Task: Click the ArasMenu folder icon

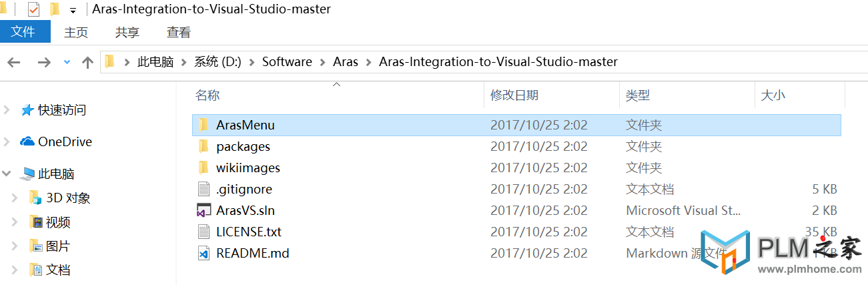Action: (x=203, y=125)
